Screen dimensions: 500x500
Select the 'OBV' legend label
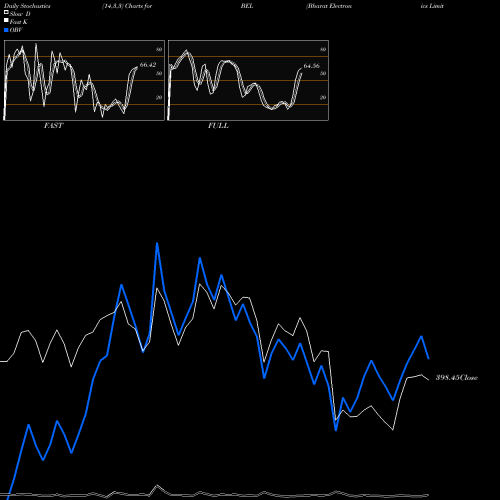pos(16,30)
